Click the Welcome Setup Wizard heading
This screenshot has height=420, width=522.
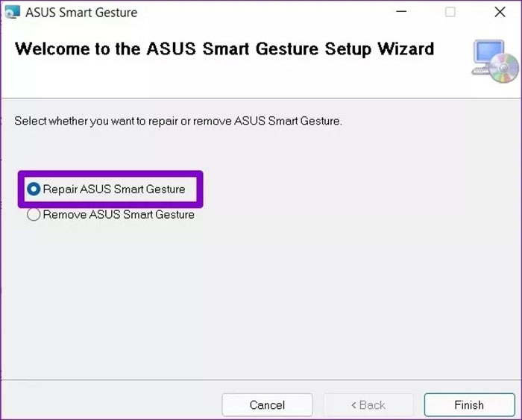click(x=224, y=49)
